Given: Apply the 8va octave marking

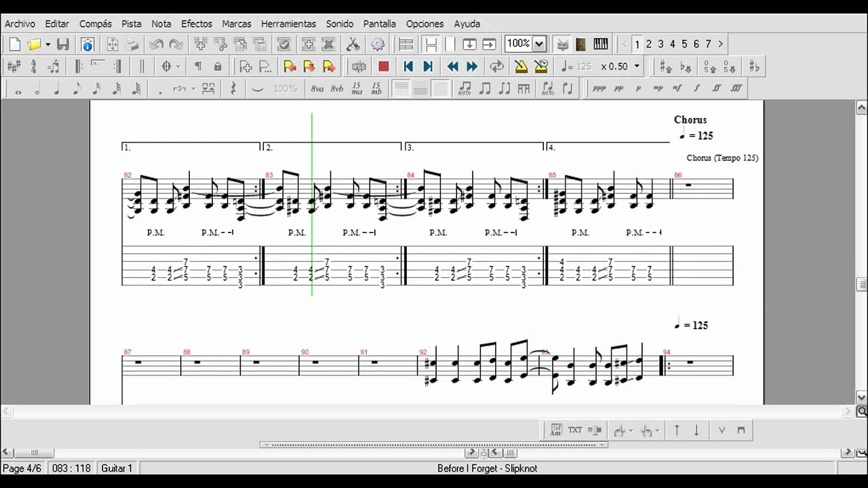Looking at the screenshot, I should 317,89.
